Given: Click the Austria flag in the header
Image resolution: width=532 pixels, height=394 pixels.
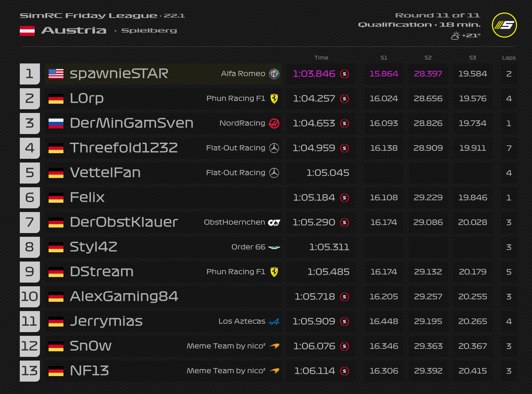Looking at the screenshot, I should (x=27, y=31).
